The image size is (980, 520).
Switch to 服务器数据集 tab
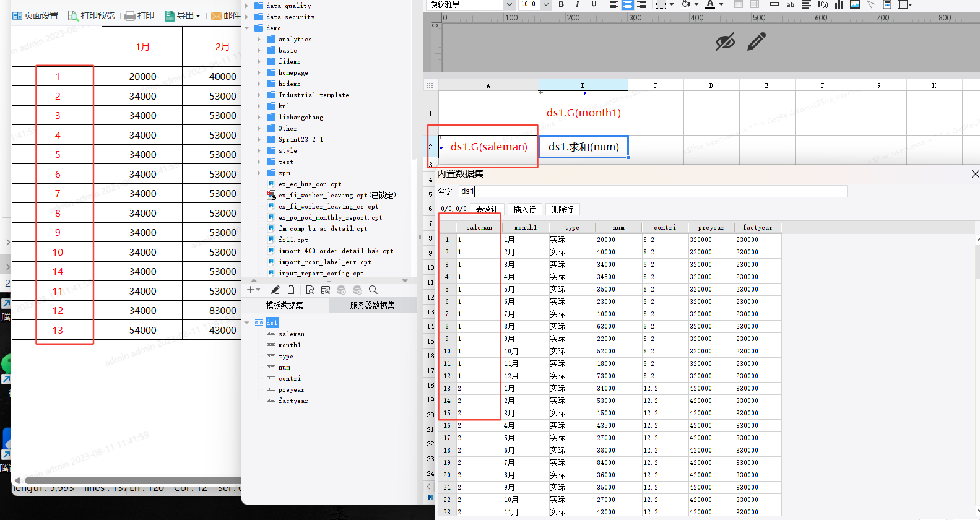pyautogui.click(x=373, y=305)
